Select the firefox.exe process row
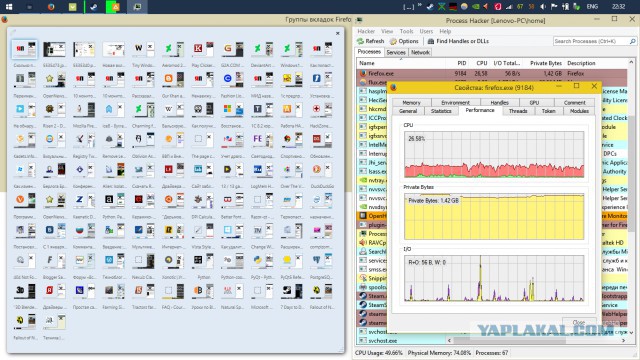 (493, 73)
